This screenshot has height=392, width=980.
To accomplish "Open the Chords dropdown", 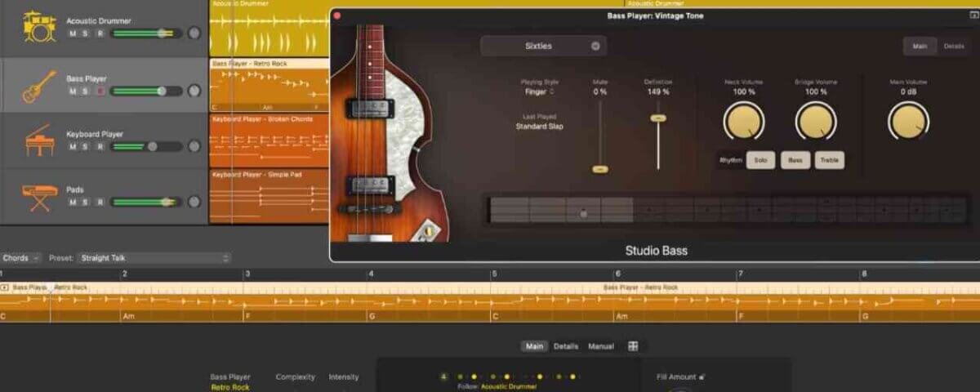I will click(21, 258).
